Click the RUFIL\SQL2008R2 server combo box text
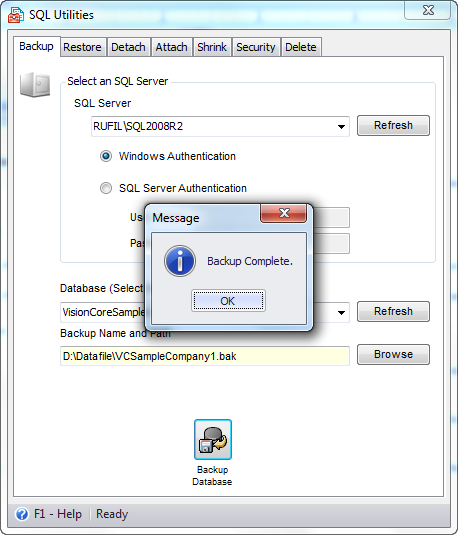 [x=138, y=126]
